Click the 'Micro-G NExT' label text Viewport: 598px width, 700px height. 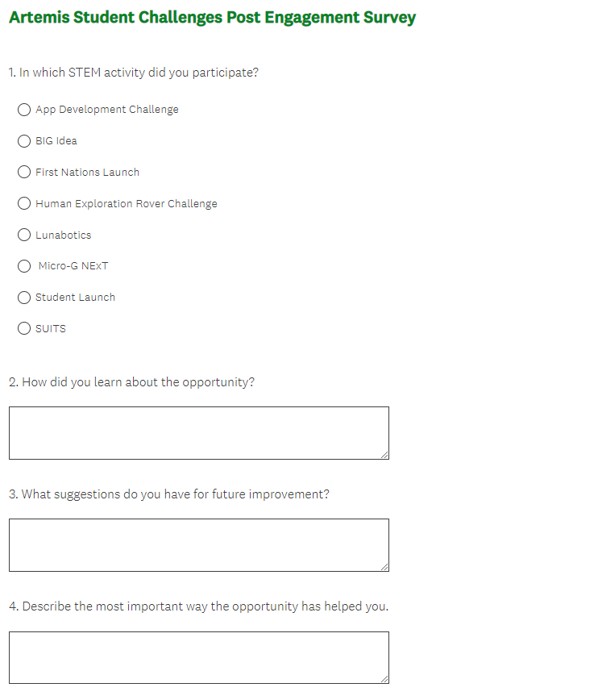coord(73,266)
